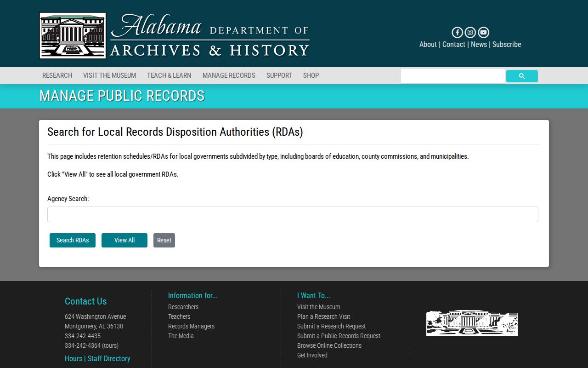Click the archives building footer image

(x=472, y=323)
